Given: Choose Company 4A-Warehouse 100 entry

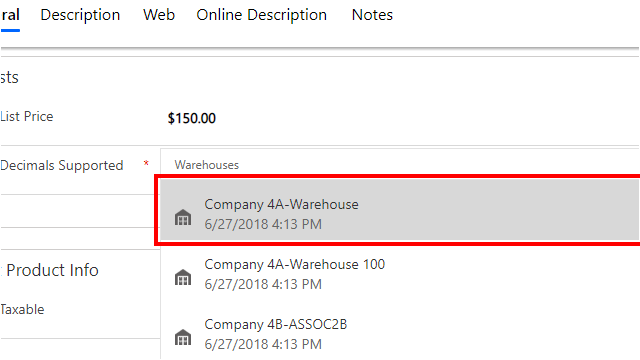Looking at the screenshot, I should click(x=400, y=274).
